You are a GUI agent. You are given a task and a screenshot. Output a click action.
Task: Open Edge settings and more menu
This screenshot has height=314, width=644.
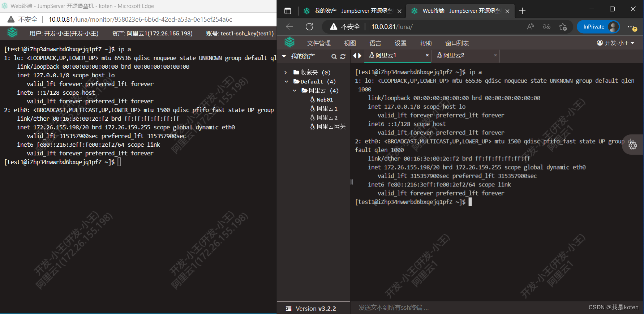tap(631, 27)
